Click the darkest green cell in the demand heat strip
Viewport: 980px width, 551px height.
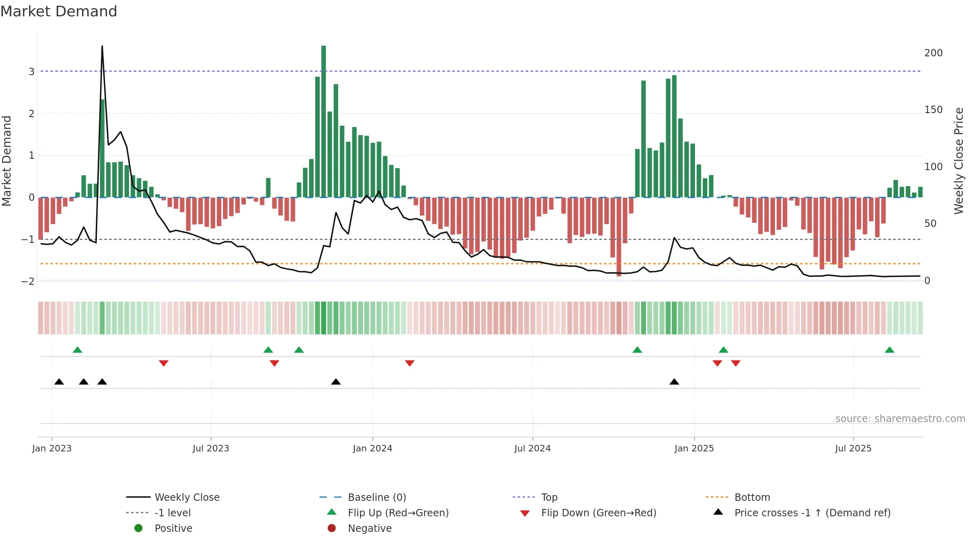pyautogui.click(x=323, y=318)
